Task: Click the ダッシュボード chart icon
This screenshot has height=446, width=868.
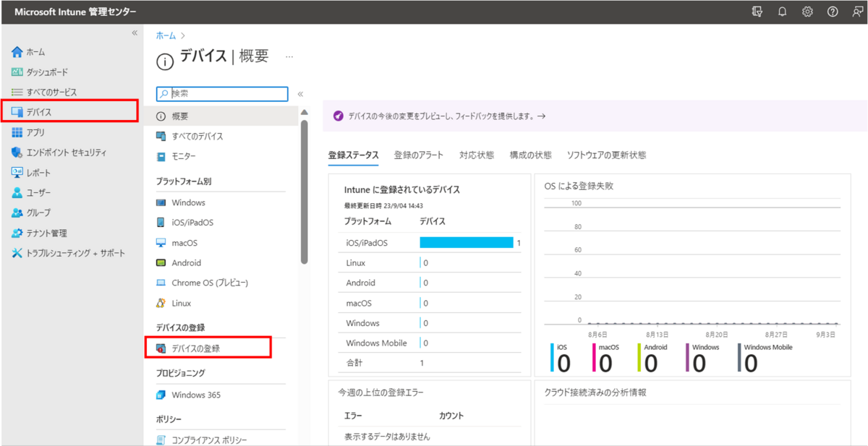Action: 17,72
